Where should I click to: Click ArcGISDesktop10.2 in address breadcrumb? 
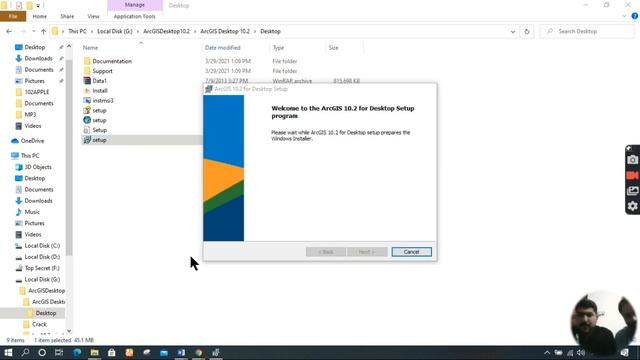(167, 31)
